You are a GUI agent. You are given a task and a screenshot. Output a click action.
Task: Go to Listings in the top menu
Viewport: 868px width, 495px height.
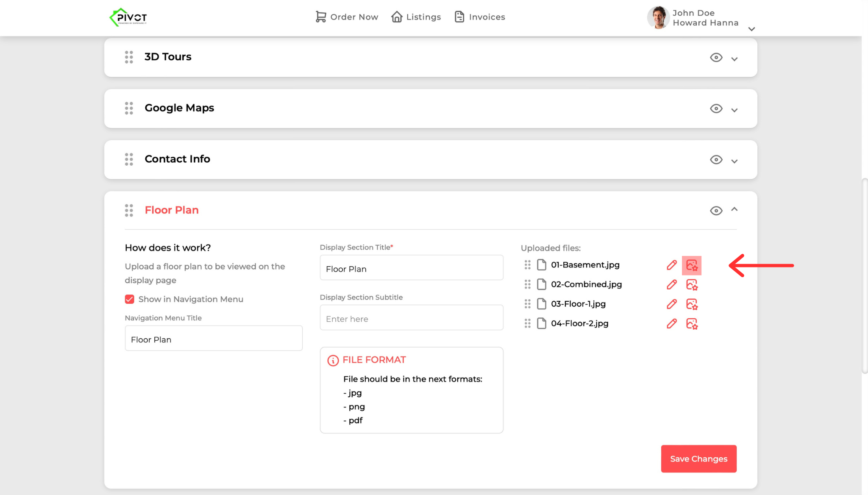click(416, 17)
